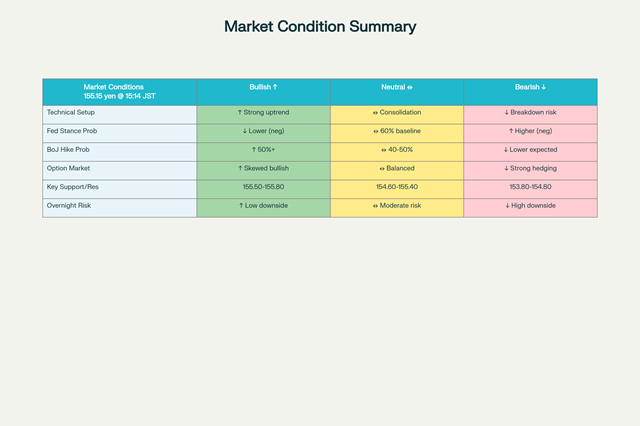This screenshot has height=426, width=640.
Task: Select the Overnight Risk row label
Action: click(119, 206)
